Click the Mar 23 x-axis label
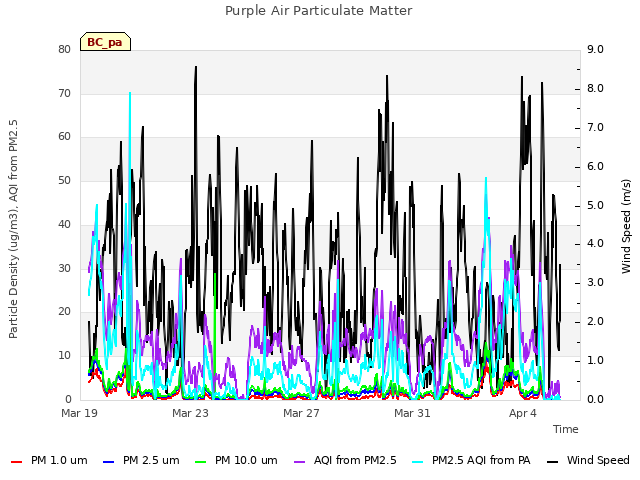Viewport: 640px width, 480px height. [190, 413]
